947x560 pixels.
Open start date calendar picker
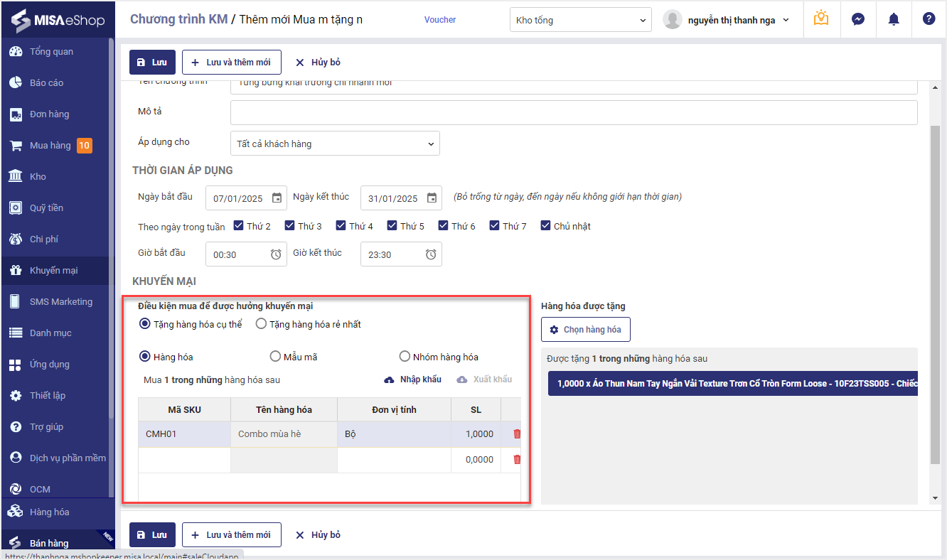click(x=277, y=198)
